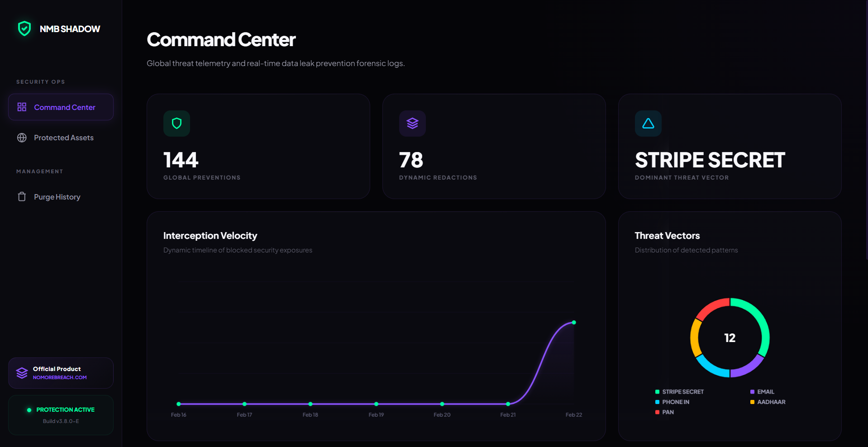This screenshot has height=447, width=868.
Task: Select the Feb 22 data point
Action: point(574,323)
